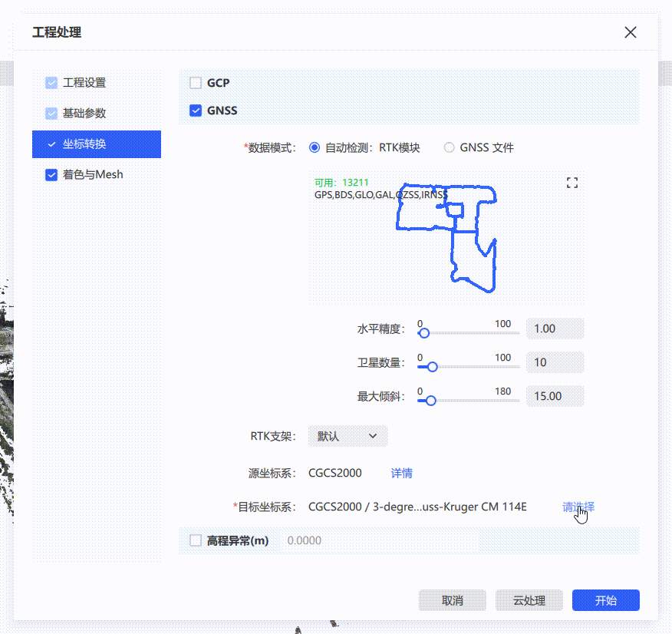Expand the GNSS track map fullscreen icon
672x634 pixels.
tap(572, 183)
